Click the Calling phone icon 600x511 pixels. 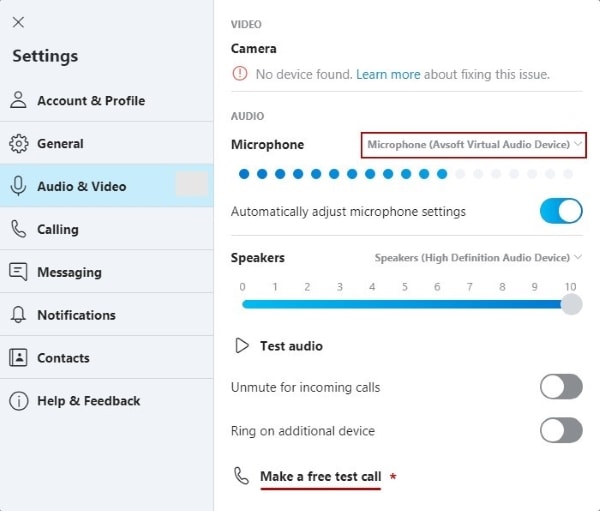[18, 229]
